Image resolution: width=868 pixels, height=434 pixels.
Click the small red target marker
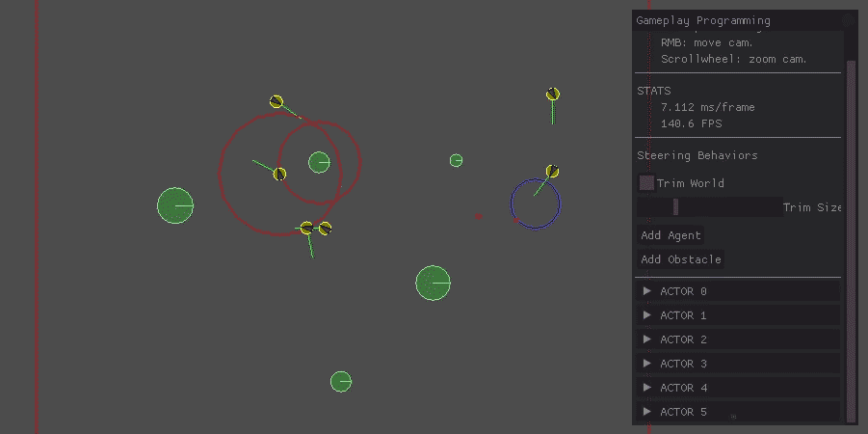pyautogui.click(x=479, y=216)
